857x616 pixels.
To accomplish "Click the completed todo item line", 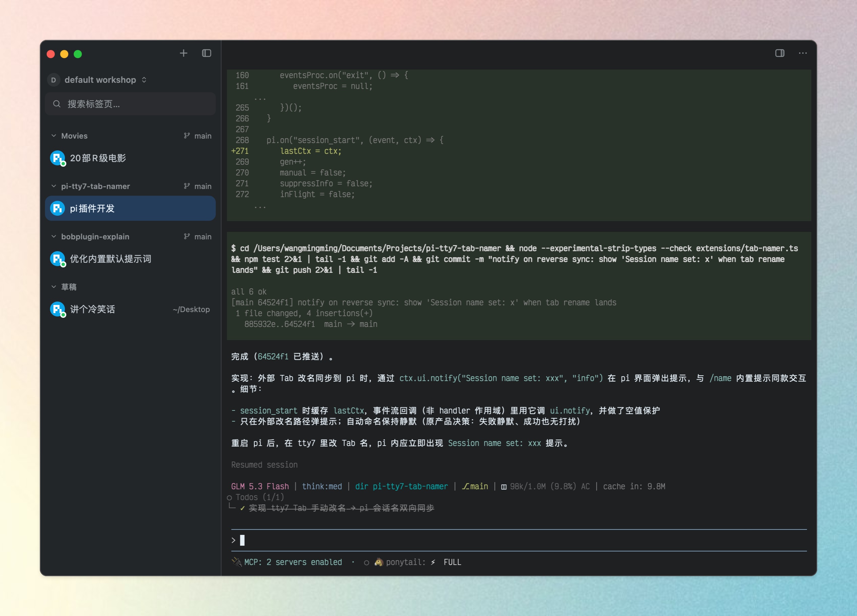I will coord(337,508).
